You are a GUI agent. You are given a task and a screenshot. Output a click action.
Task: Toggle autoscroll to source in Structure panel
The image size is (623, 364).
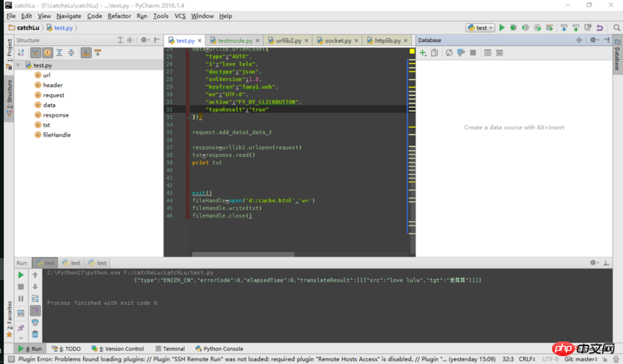[x=86, y=53]
